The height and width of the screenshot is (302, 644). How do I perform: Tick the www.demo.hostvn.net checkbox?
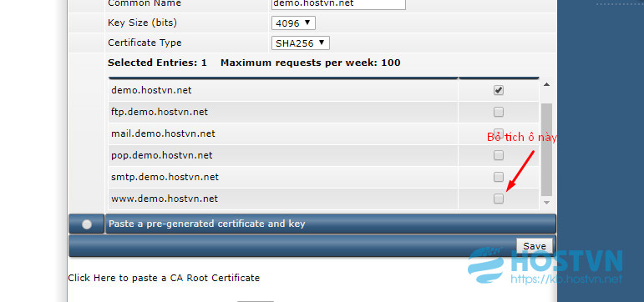pyautogui.click(x=498, y=199)
